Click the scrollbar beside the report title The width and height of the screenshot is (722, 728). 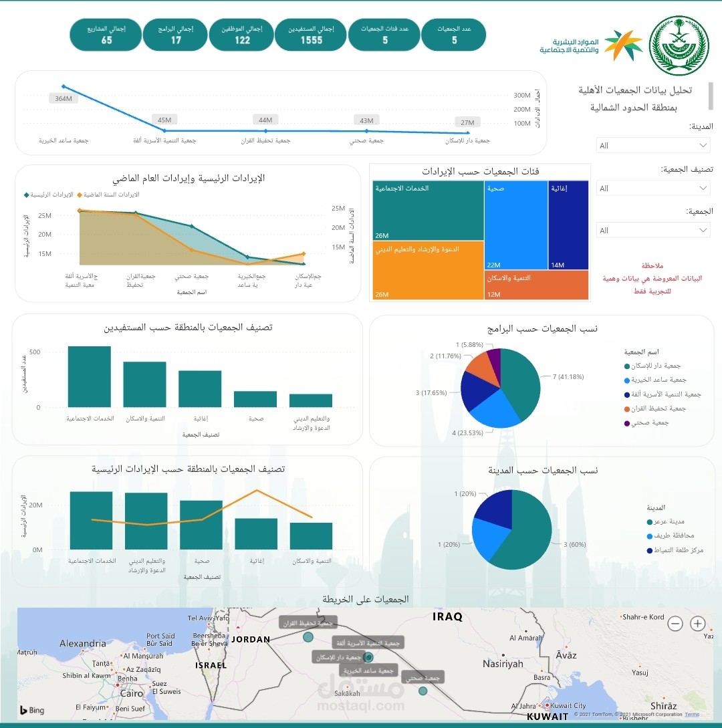pos(711,96)
